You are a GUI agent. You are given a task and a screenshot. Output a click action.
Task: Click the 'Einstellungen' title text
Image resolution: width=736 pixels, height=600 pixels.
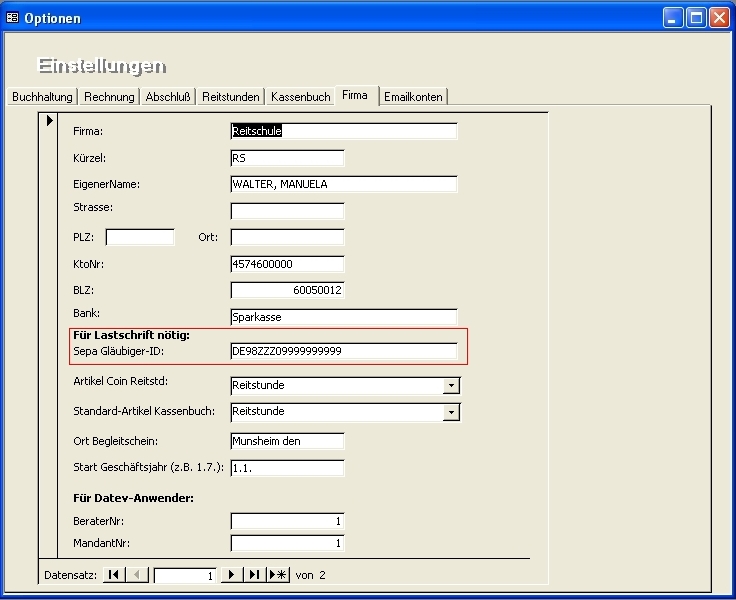[102, 66]
